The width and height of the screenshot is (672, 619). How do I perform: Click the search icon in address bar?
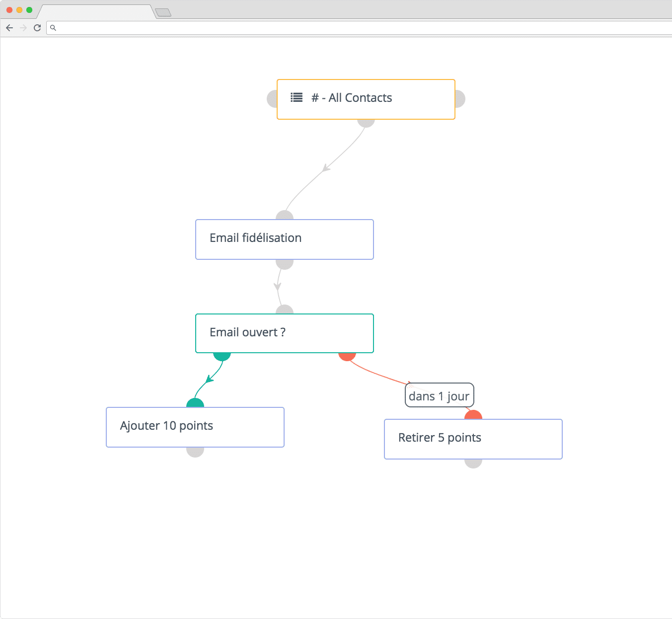click(53, 28)
